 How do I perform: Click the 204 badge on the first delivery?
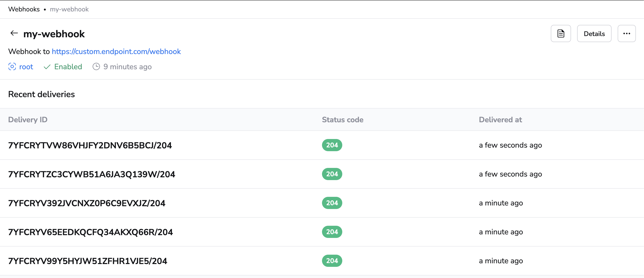[332, 145]
